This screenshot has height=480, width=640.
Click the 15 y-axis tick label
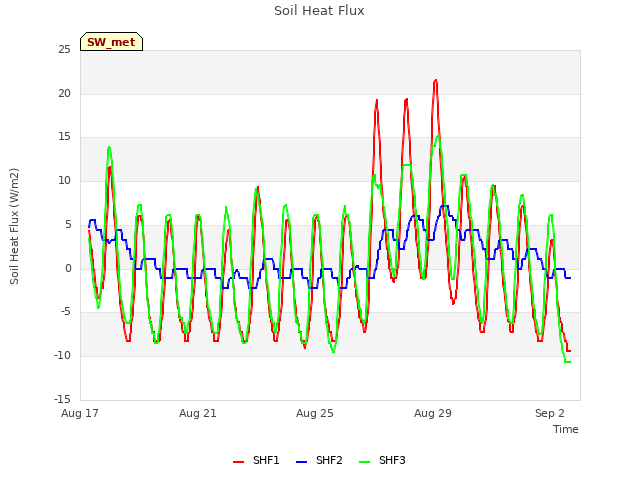click(64, 137)
